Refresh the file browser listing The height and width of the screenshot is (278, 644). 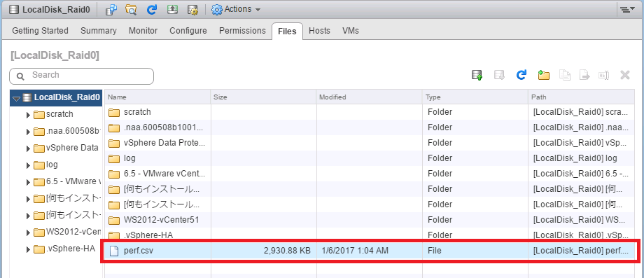click(x=521, y=75)
